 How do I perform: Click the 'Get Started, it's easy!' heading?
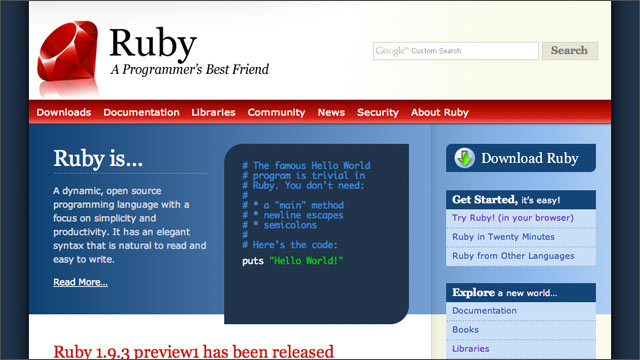coord(506,200)
